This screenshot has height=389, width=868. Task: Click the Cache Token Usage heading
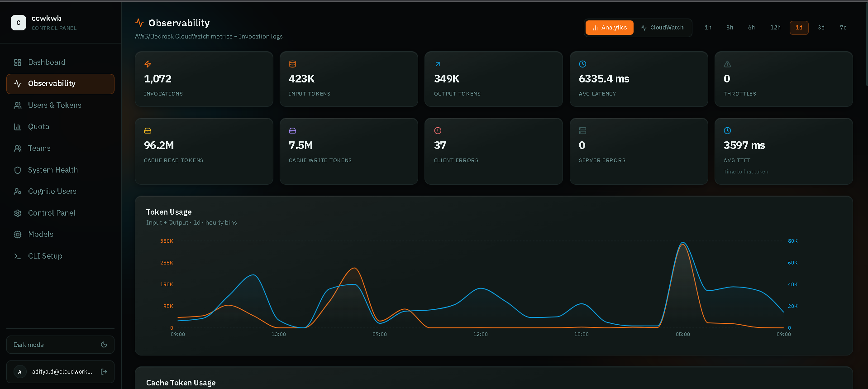point(181,383)
